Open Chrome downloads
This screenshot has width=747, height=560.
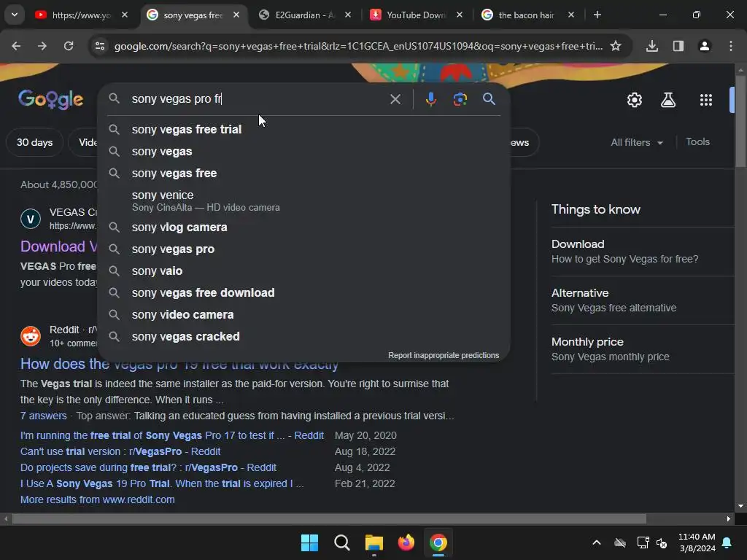(x=652, y=46)
